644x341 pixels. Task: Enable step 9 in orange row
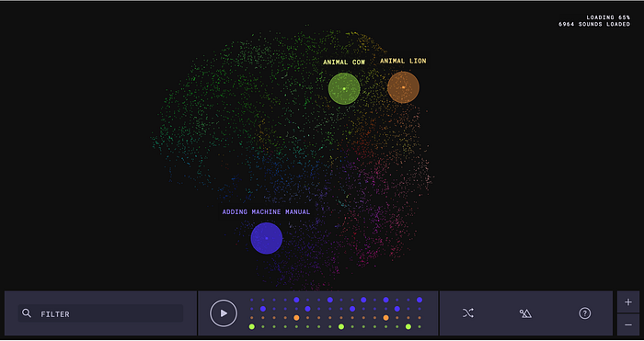(341, 318)
